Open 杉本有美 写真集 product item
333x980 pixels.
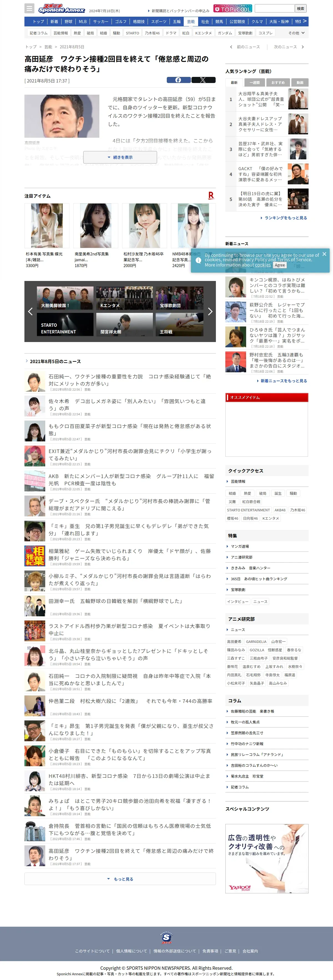click(47, 235)
